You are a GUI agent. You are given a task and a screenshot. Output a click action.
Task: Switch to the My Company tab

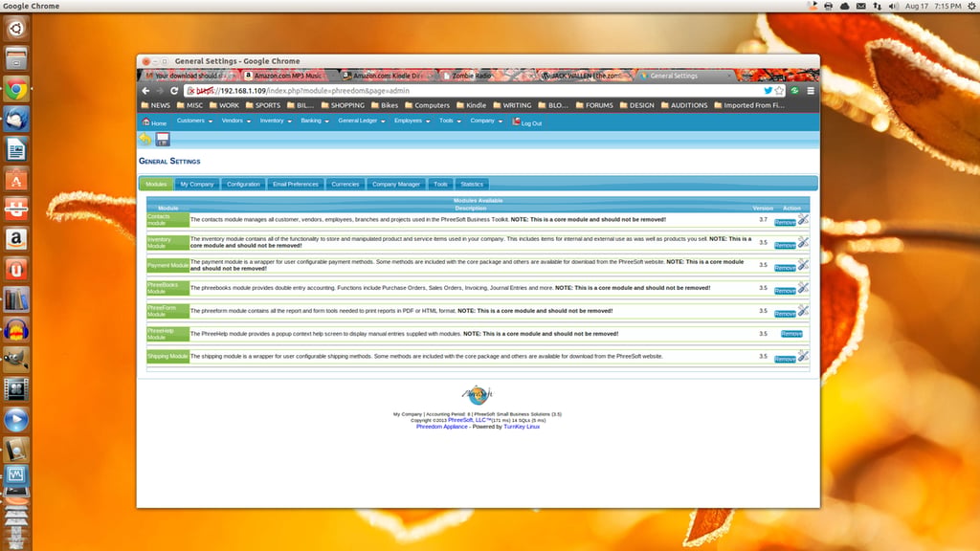tap(197, 185)
